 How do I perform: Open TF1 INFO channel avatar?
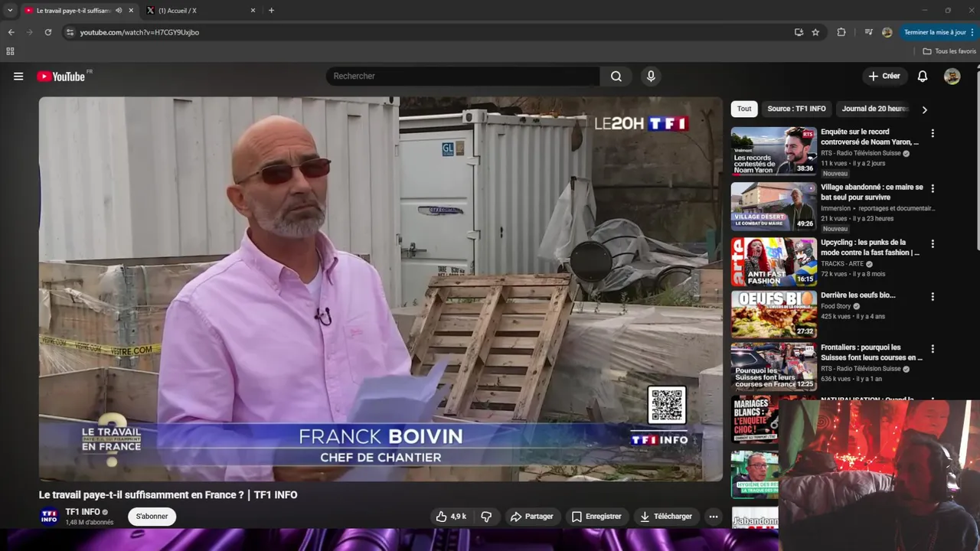(49, 517)
